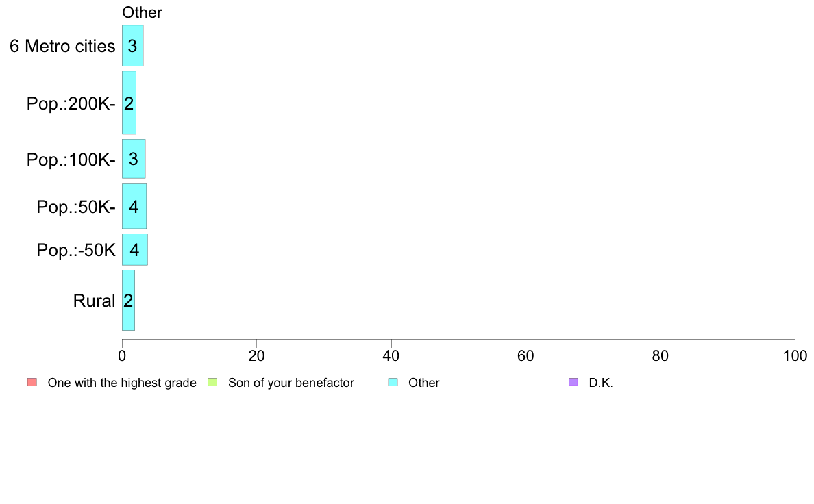Click the 40 tick on x-axis

[x=391, y=355]
